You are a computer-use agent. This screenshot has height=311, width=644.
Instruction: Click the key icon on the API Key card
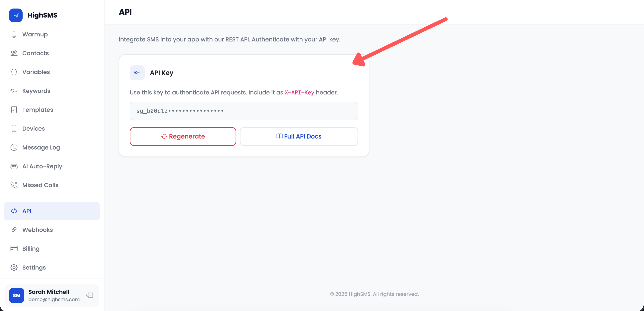(137, 72)
